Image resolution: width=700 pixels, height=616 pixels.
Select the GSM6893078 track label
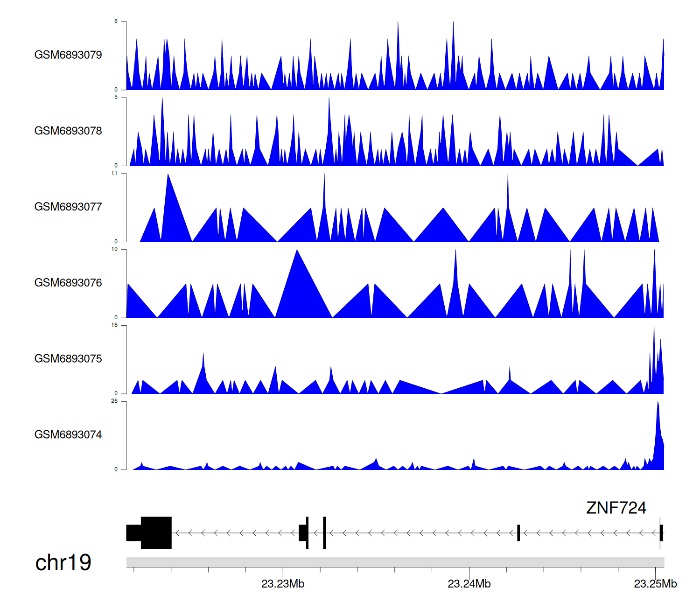[x=68, y=131]
